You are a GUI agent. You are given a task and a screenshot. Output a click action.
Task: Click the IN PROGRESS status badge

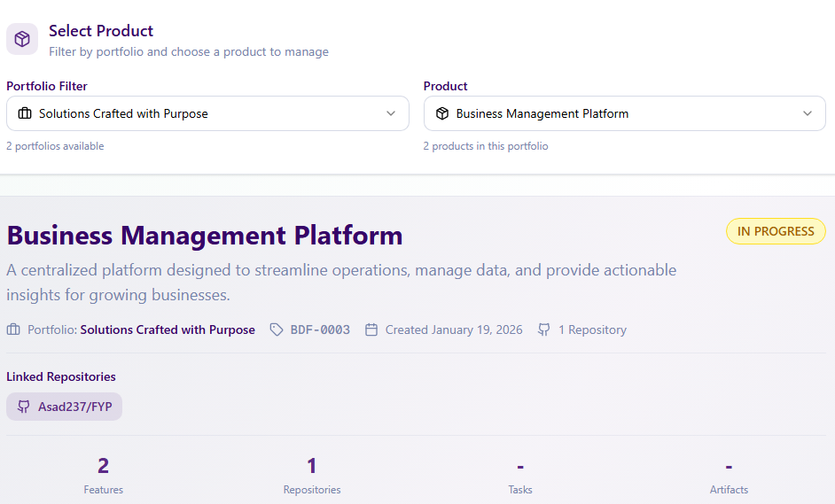[x=776, y=231]
